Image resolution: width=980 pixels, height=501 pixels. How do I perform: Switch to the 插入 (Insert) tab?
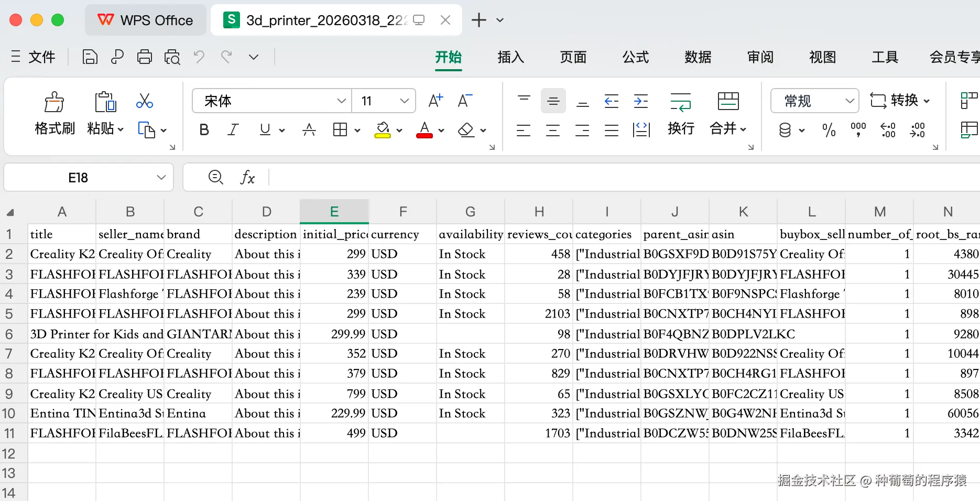(510, 57)
